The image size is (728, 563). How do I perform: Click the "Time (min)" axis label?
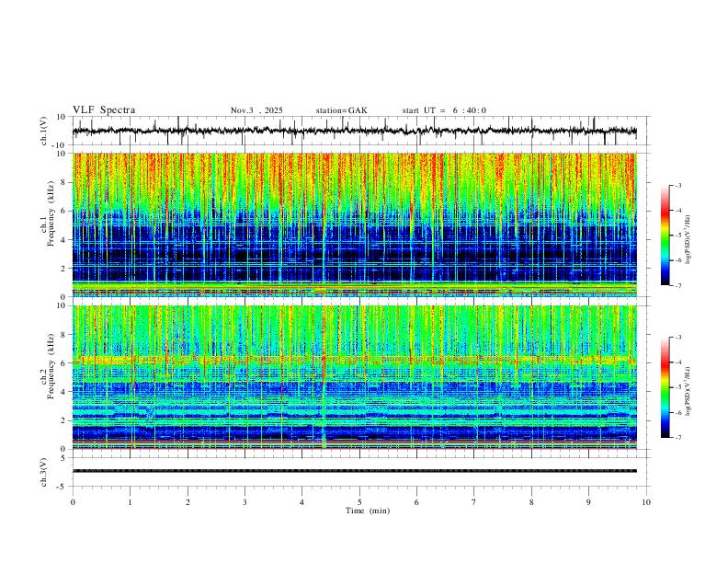tap(368, 511)
